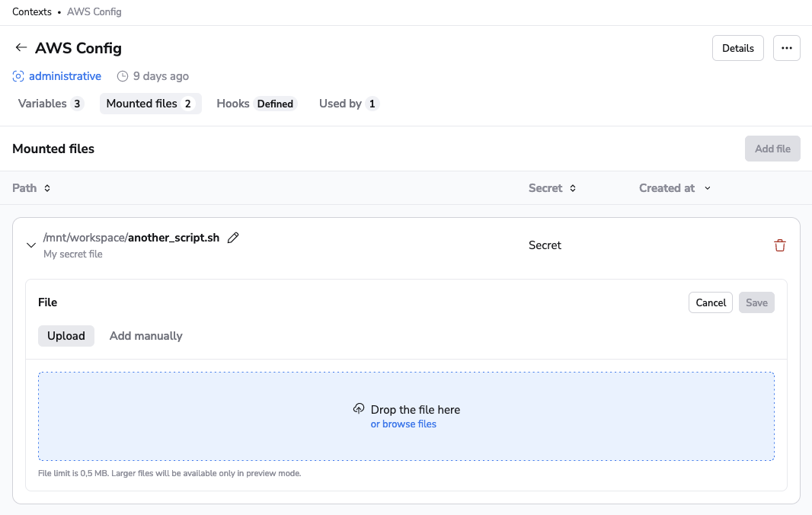Cancel the file edit

click(x=711, y=302)
